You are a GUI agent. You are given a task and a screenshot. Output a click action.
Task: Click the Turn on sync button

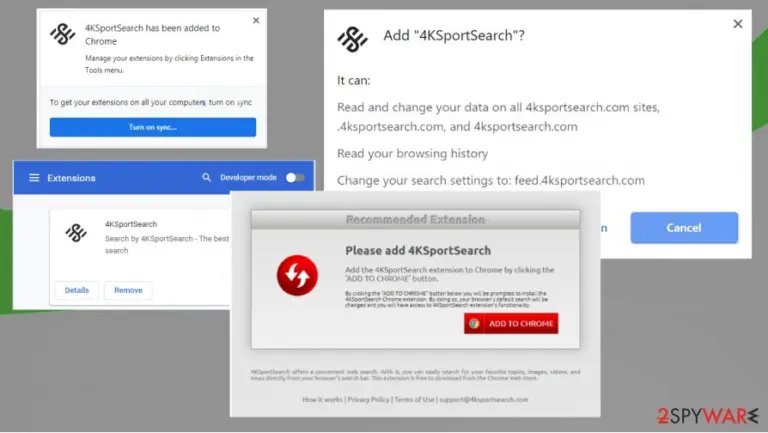(x=153, y=127)
